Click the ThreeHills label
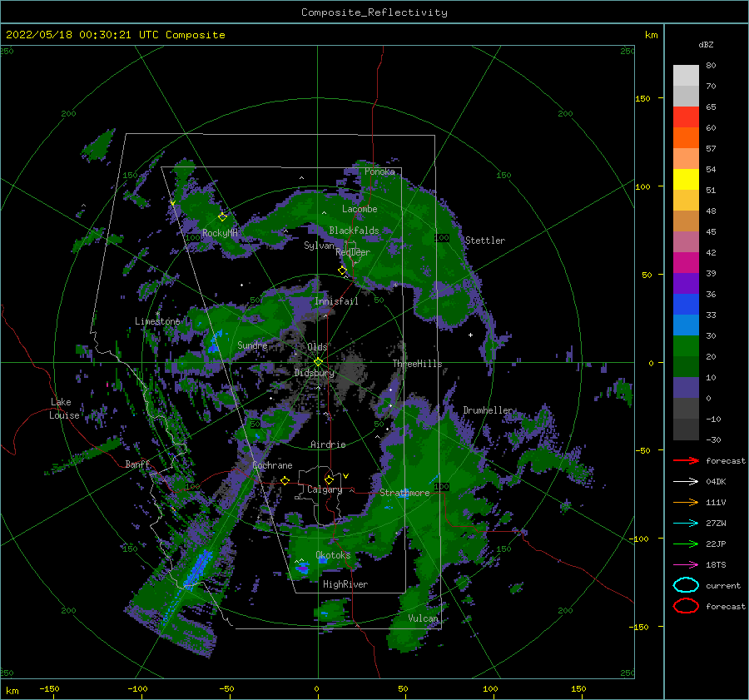 coord(418,364)
